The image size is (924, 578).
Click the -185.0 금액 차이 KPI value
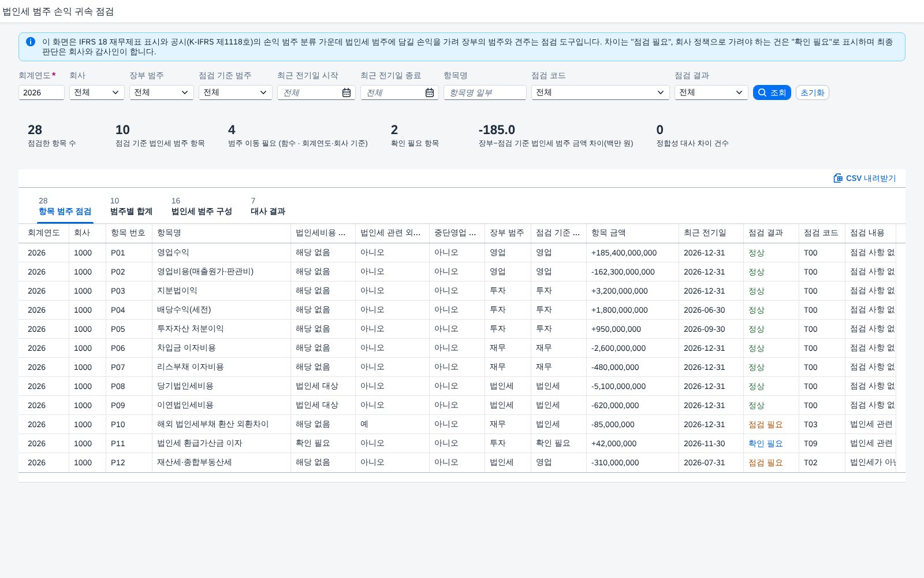(x=497, y=130)
